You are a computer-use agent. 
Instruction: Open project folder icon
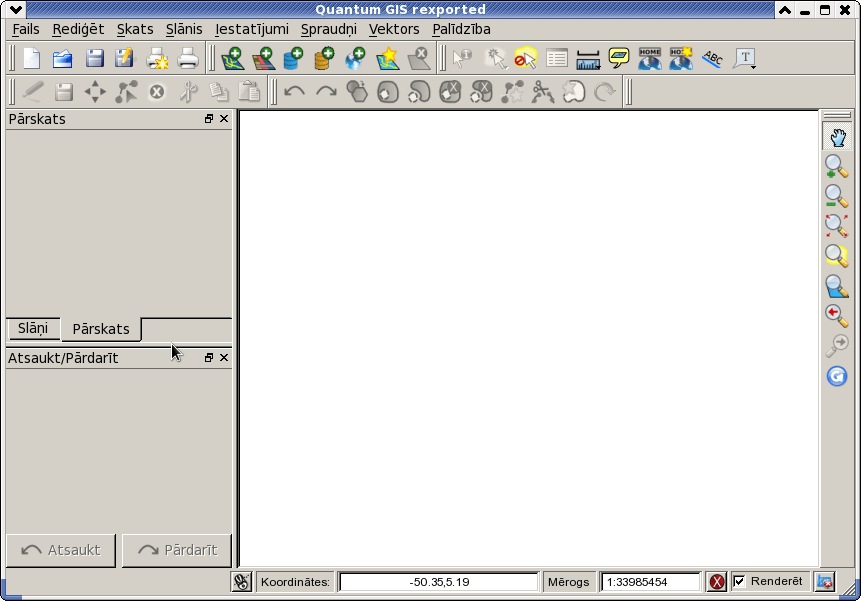click(x=63, y=58)
